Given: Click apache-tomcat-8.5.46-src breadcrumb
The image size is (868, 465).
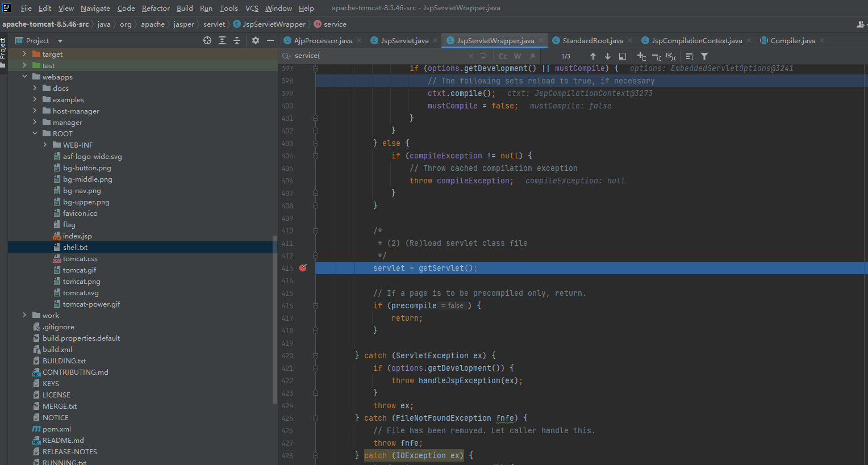Looking at the screenshot, I should coord(45,24).
